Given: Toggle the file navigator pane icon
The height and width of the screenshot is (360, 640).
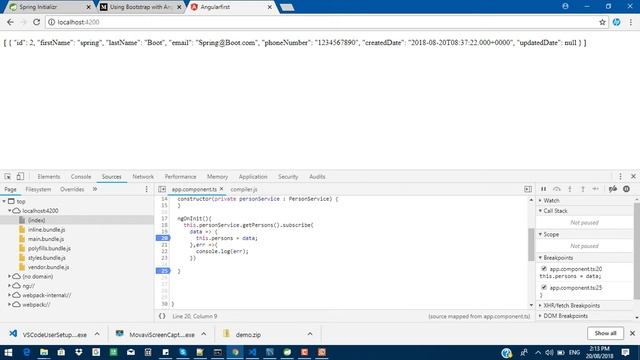Looking at the screenshot, I should 162,189.
